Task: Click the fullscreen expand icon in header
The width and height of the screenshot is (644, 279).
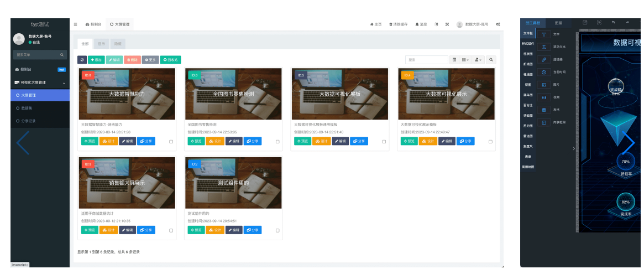Action: tap(447, 24)
